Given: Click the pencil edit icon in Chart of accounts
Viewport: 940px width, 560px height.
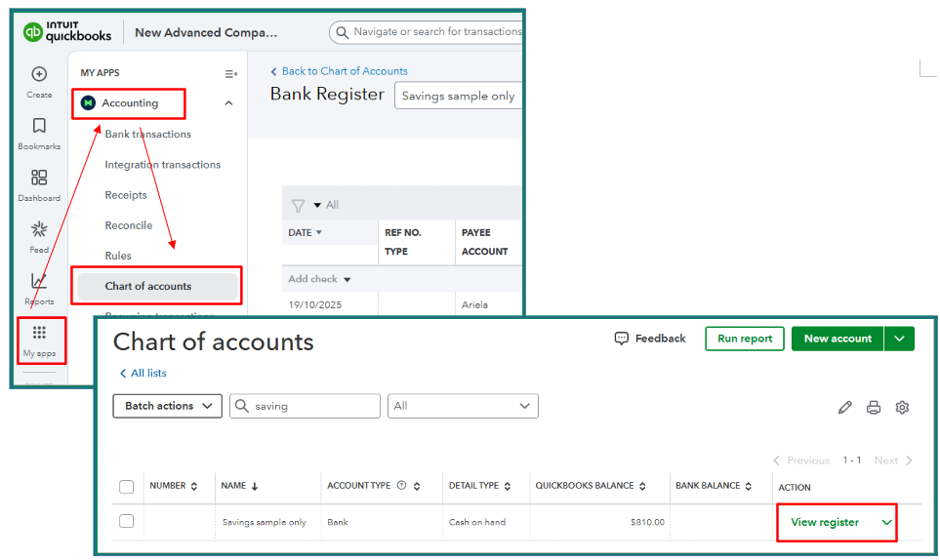Looking at the screenshot, I should click(x=844, y=408).
